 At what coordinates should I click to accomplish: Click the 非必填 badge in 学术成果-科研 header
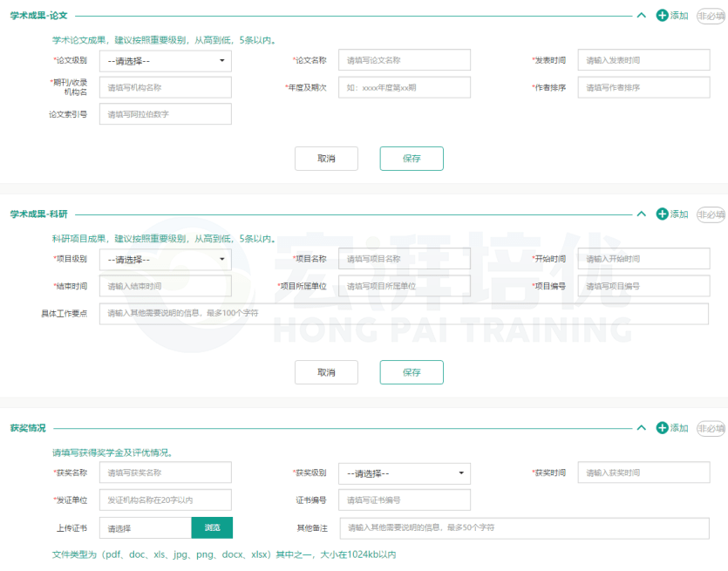tap(711, 214)
